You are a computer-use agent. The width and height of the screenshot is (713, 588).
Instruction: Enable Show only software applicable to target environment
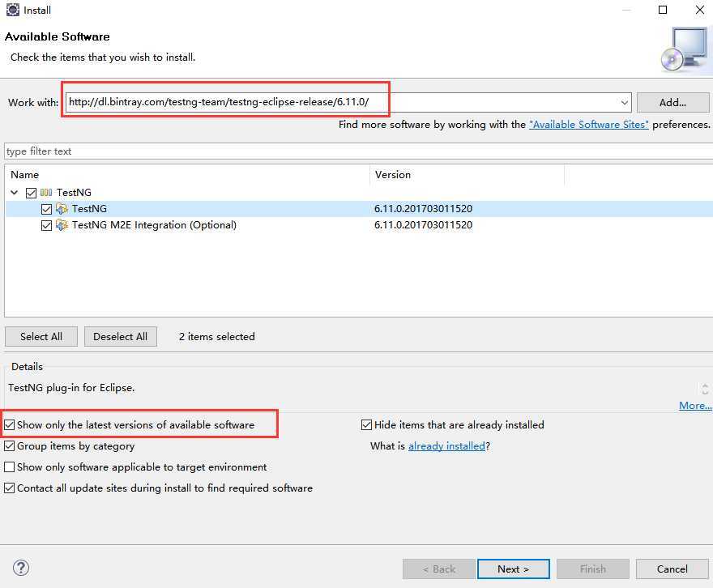(x=10, y=467)
